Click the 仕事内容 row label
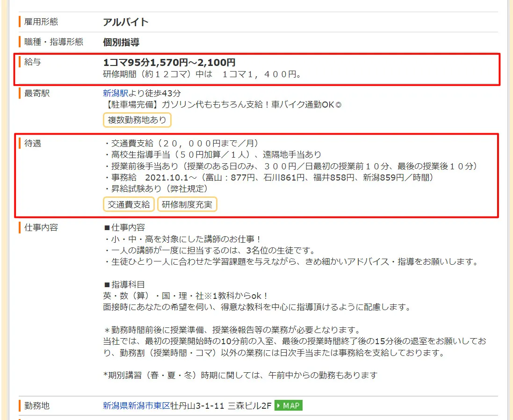The image size is (513, 420). click(41, 228)
